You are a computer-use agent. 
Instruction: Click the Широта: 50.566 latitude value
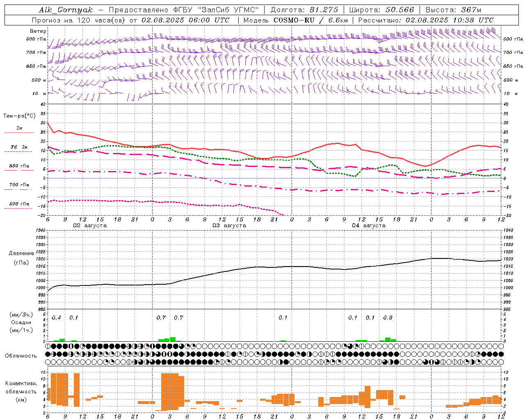(x=382, y=10)
